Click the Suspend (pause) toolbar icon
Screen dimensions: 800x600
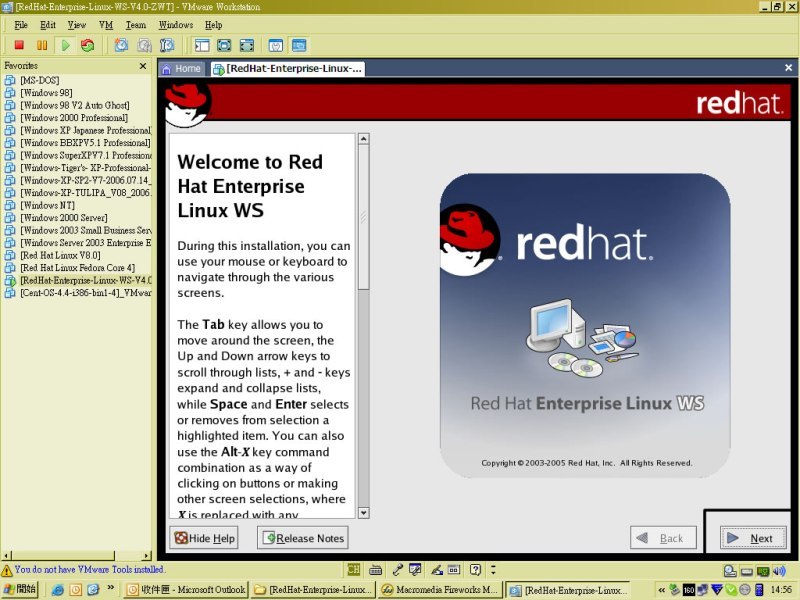pyautogui.click(x=42, y=45)
